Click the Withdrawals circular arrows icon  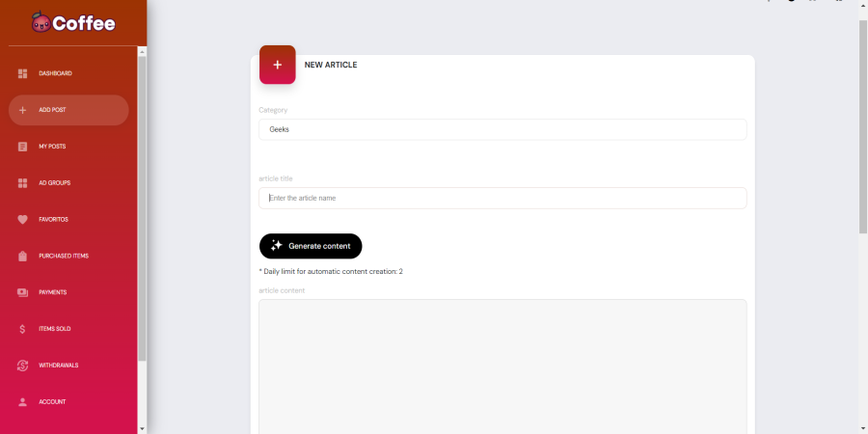[23, 366]
